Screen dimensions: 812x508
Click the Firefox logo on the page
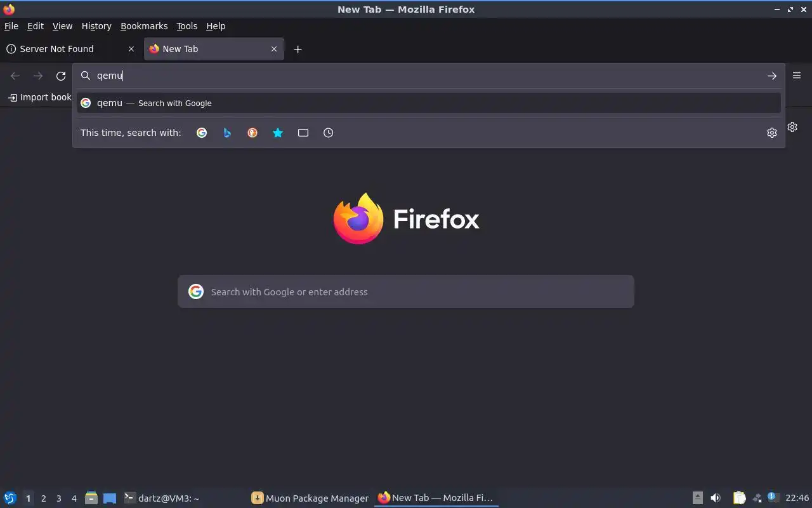coord(358,218)
